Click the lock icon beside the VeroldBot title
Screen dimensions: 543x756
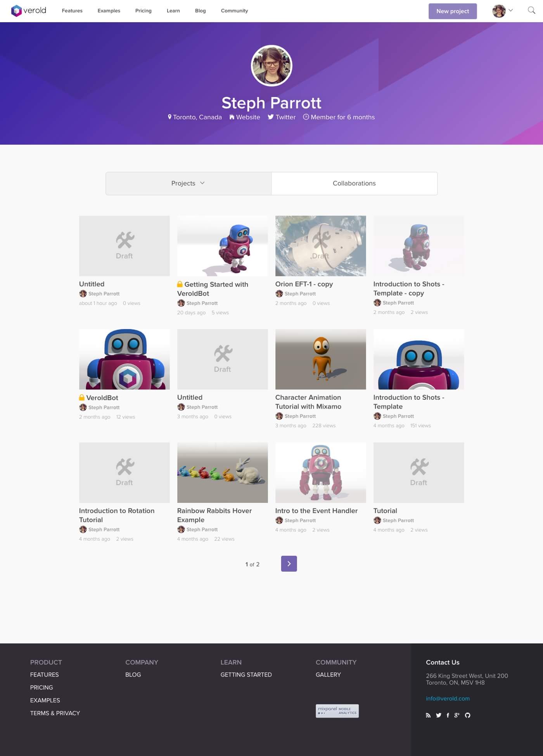click(x=82, y=397)
